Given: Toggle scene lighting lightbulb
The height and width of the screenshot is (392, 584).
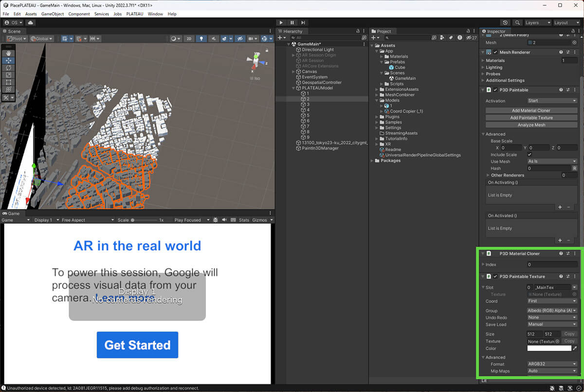Looking at the screenshot, I should [x=201, y=38].
